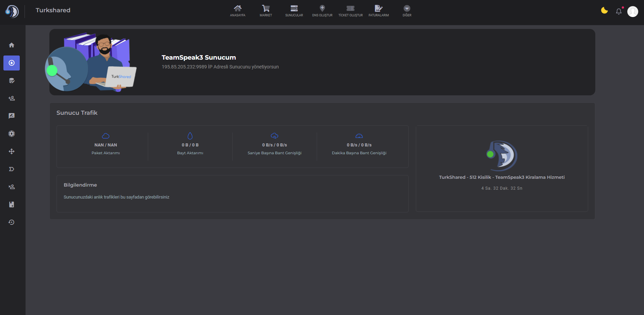Select the 0 B / 0 B byte value
This screenshot has width=644, height=315.
point(190,145)
